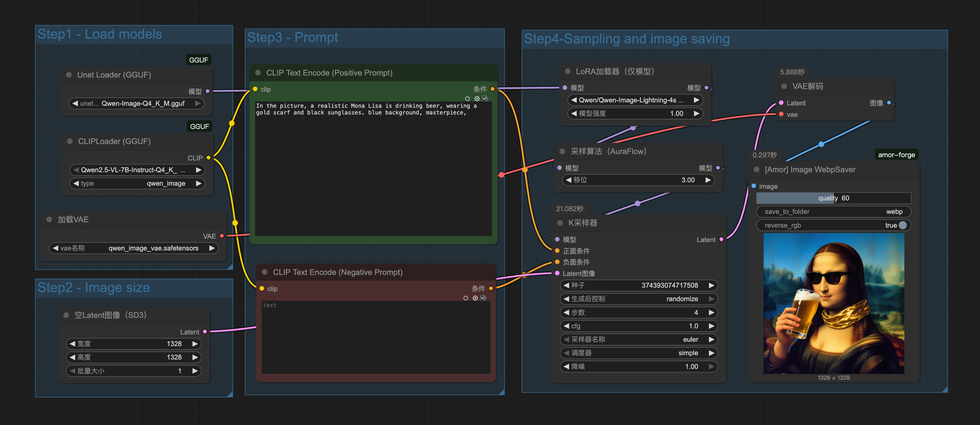The image size is (980, 425).
Task: Click the CLIP output port on CLIPLoader
Action: [208, 158]
